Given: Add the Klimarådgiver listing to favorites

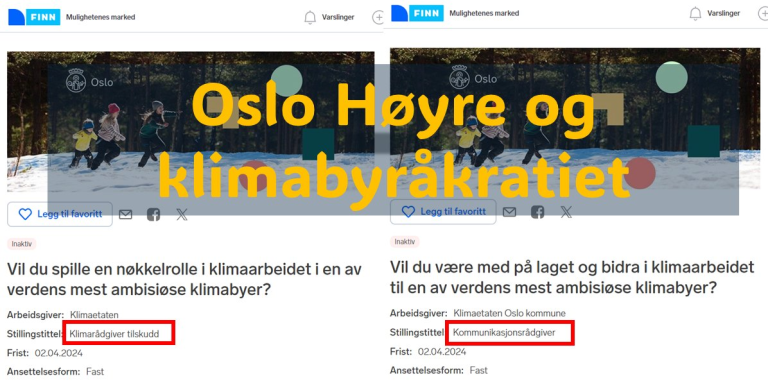Looking at the screenshot, I should coord(60,214).
